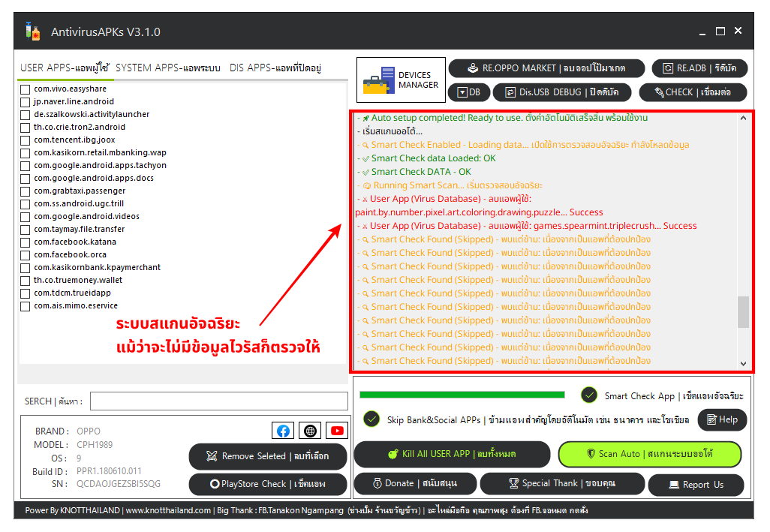Image resolution: width=770 pixels, height=532 pixels.
Task: Click the CPH1989 model value
Action: pyautogui.click(x=95, y=445)
